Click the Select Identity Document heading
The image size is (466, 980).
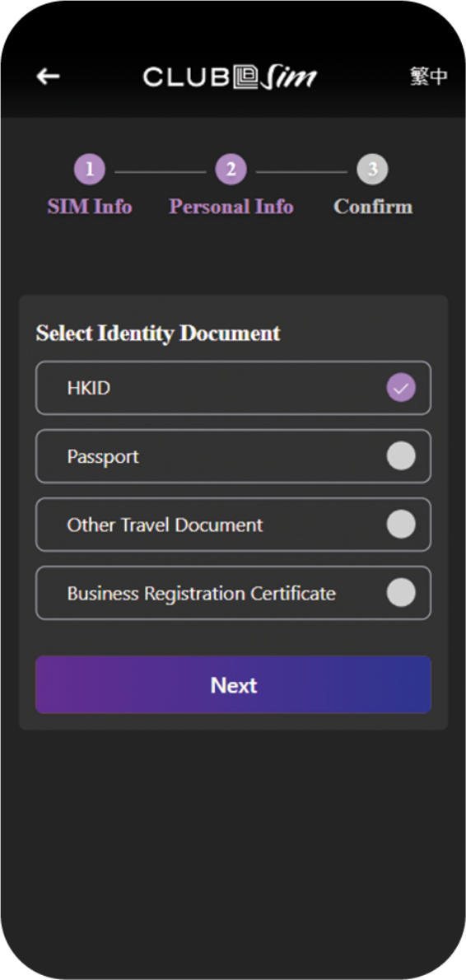(x=158, y=334)
